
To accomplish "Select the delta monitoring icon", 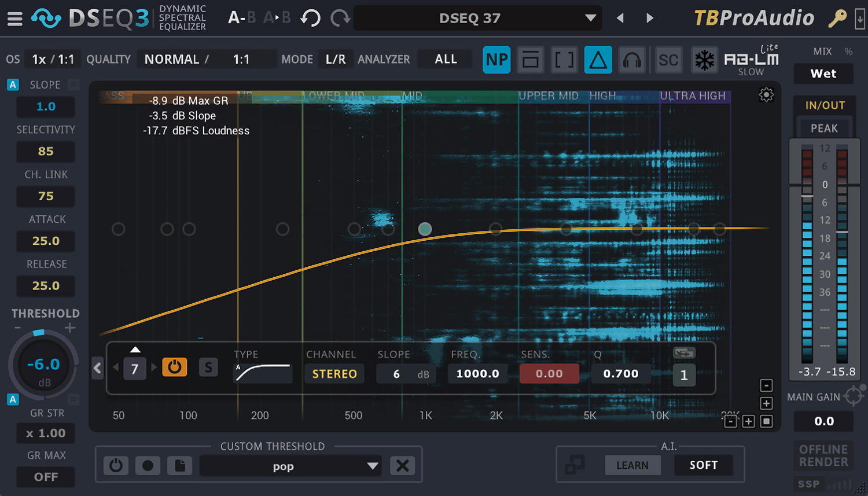I will 598,60.
